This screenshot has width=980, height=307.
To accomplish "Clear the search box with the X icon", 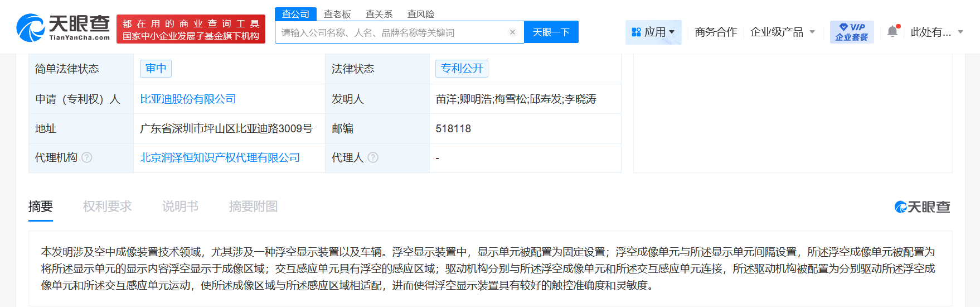I will click(x=512, y=32).
